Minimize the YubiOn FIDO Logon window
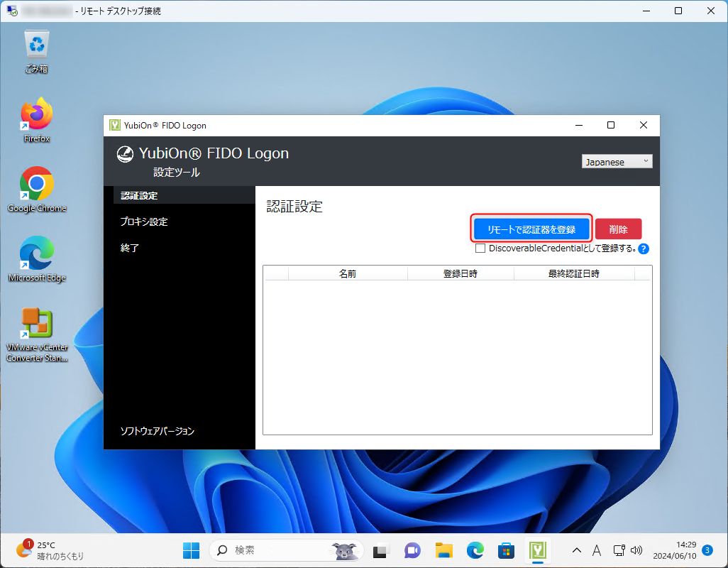Screen dimensions: 728x568 point(579,126)
